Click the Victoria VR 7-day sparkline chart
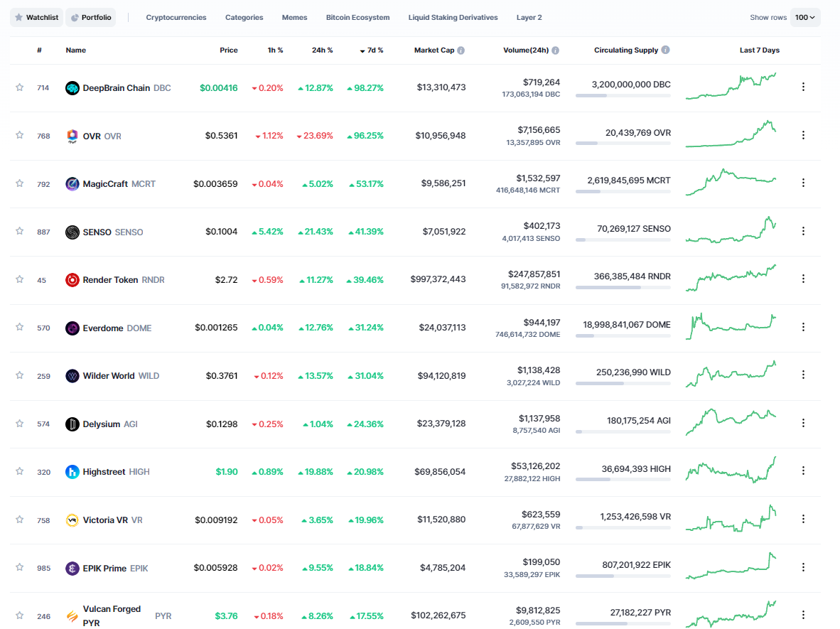Viewport: 840px width, 629px height. point(731,519)
